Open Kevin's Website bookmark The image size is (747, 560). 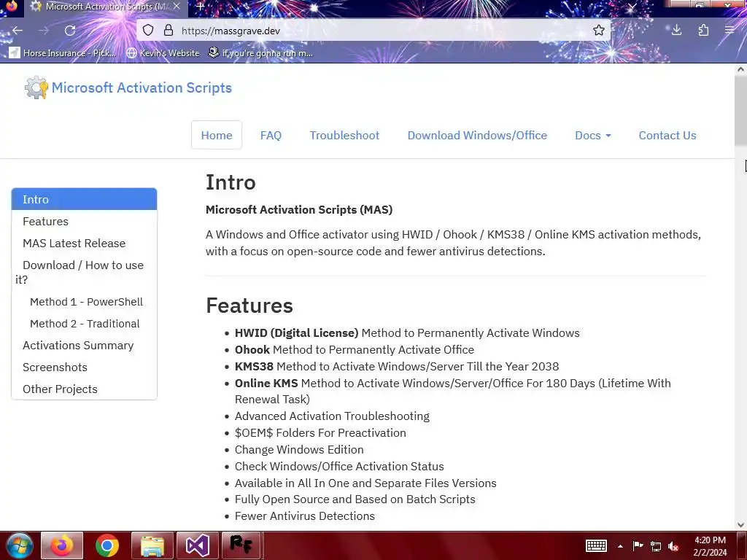(163, 52)
